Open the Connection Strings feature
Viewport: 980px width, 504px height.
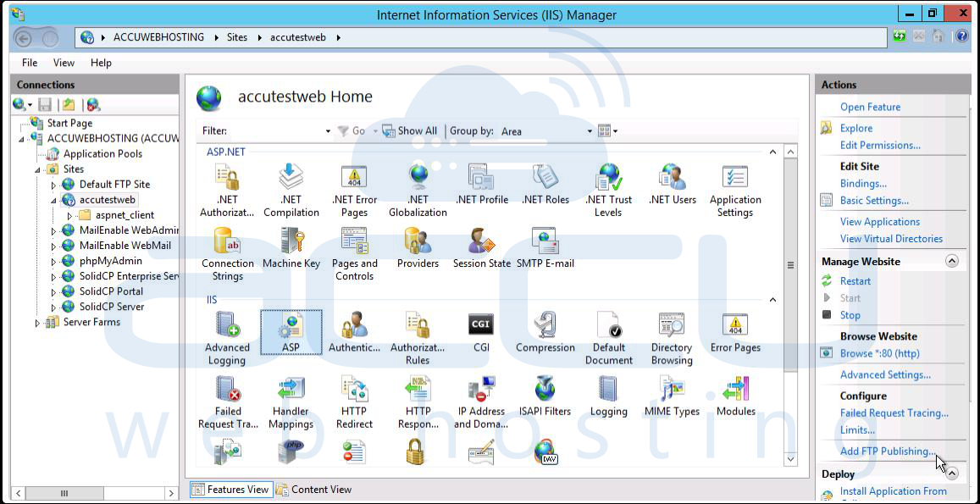pyautogui.click(x=228, y=254)
